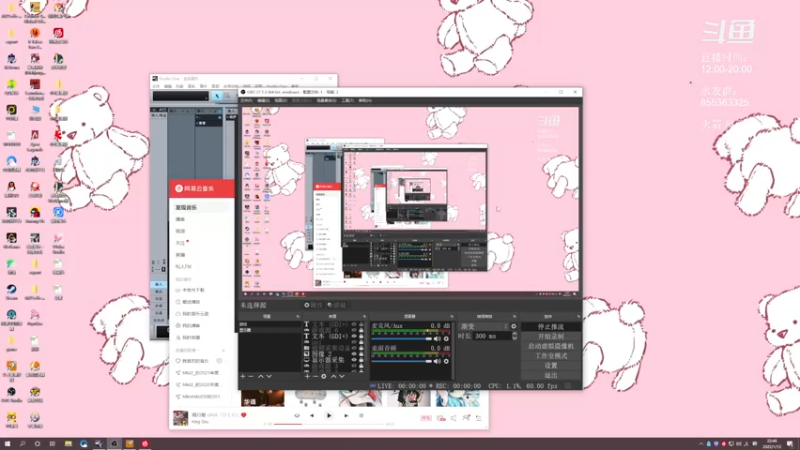800x450 pixels.
Task: Select arrow tool in Studio One toolbar
Action: click(x=217, y=96)
